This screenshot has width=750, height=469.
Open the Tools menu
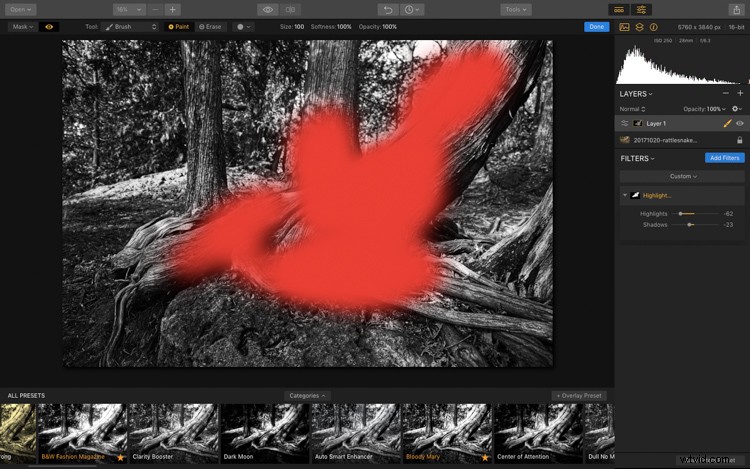[516, 10]
